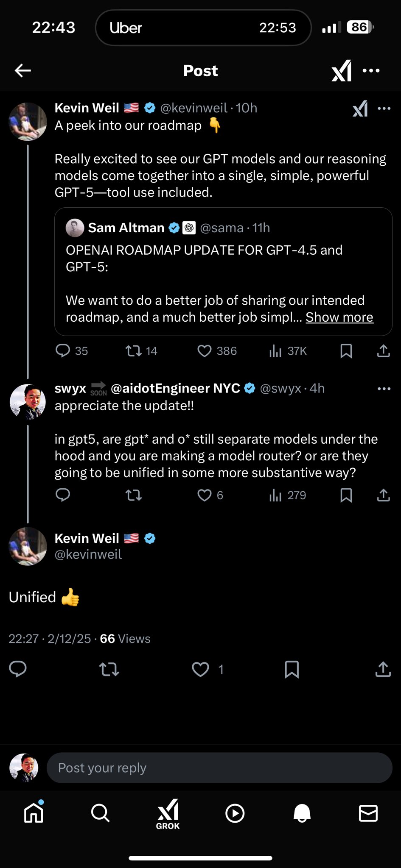Go back using the back arrow
401x868 pixels.
pyautogui.click(x=23, y=70)
